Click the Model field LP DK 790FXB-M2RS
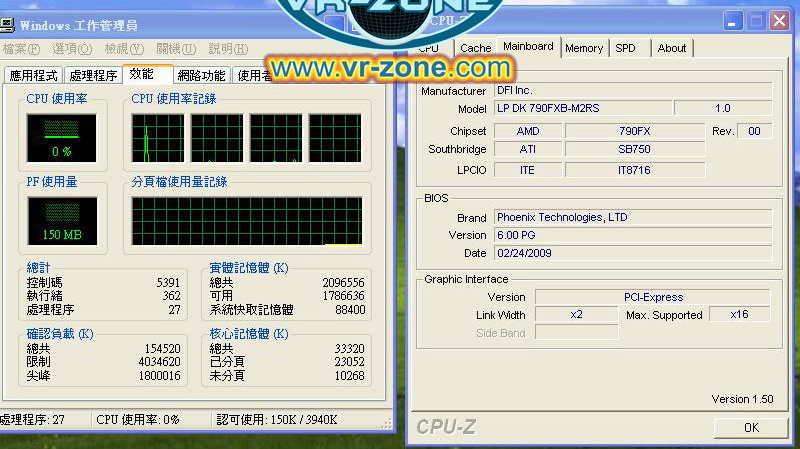800x449 pixels. point(583,108)
